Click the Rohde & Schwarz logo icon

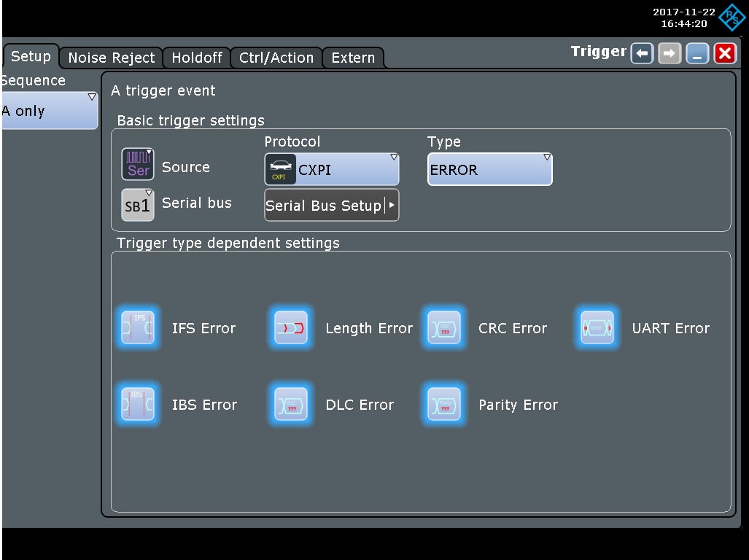[x=732, y=17]
